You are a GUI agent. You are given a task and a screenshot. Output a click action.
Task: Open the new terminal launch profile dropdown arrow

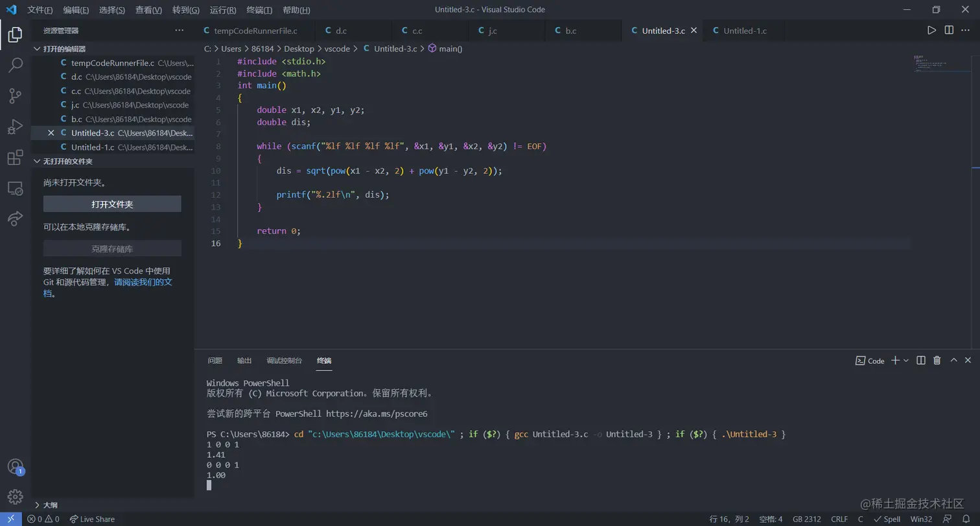click(x=906, y=361)
